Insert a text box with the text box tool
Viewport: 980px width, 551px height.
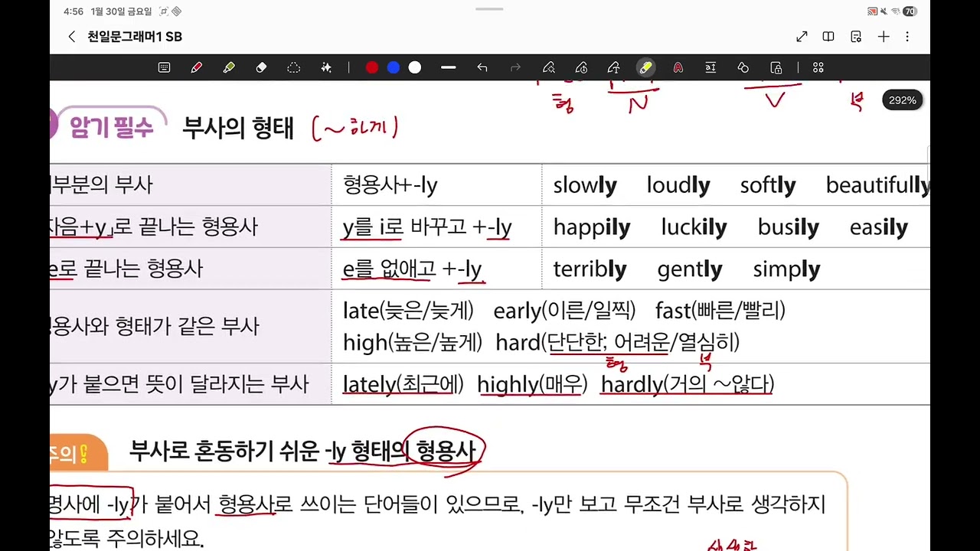[x=710, y=67]
